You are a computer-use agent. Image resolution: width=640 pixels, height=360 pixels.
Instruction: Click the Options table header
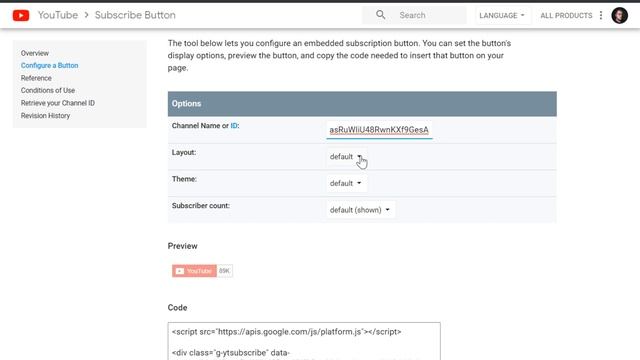click(x=362, y=104)
